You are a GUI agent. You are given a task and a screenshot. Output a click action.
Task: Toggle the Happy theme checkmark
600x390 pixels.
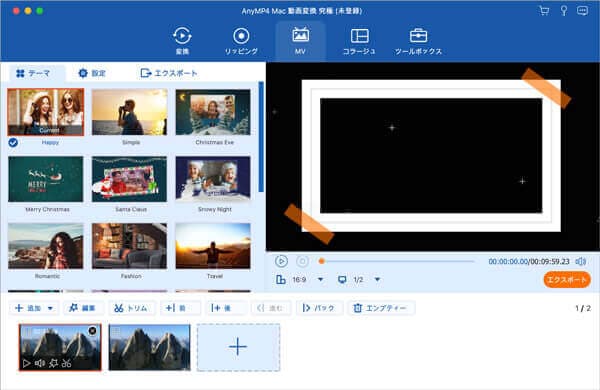click(x=13, y=143)
